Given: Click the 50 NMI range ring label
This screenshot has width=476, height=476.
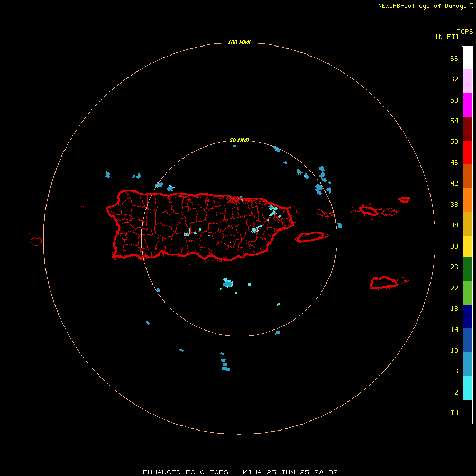Looking at the screenshot, I should pos(239,140).
